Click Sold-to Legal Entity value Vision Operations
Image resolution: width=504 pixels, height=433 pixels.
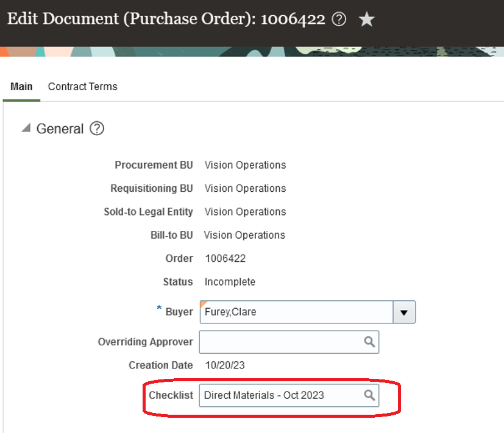[x=245, y=212]
